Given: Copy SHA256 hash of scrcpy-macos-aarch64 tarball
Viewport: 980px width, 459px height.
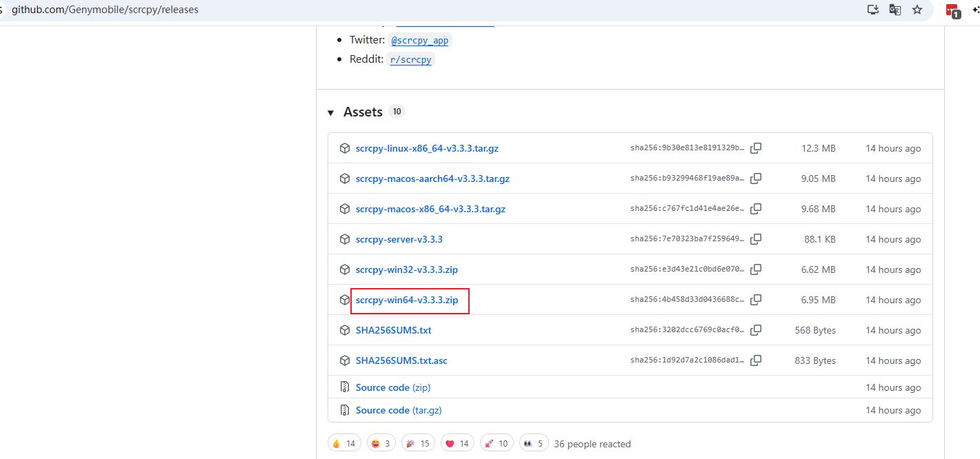Looking at the screenshot, I should click(x=756, y=178).
